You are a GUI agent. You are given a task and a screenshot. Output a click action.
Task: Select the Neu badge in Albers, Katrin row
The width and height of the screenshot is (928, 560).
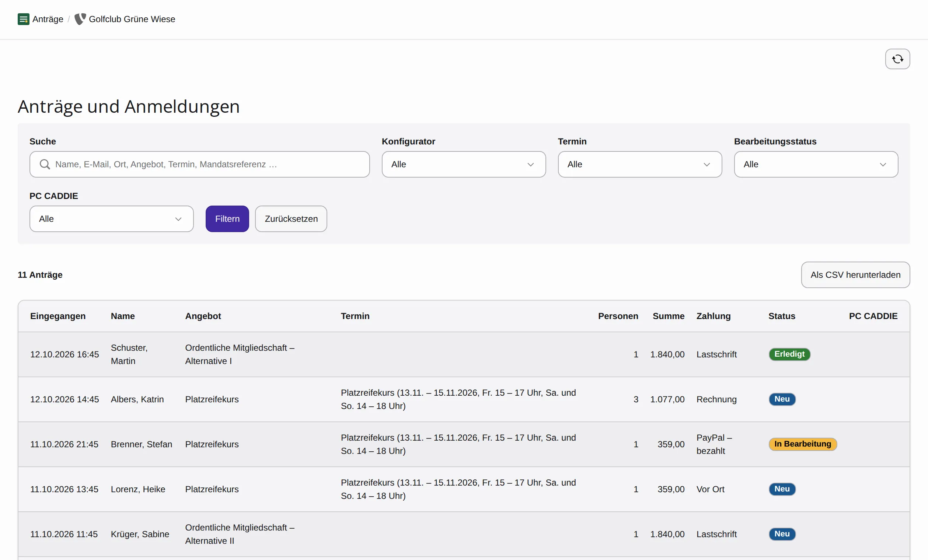(782, 399)
